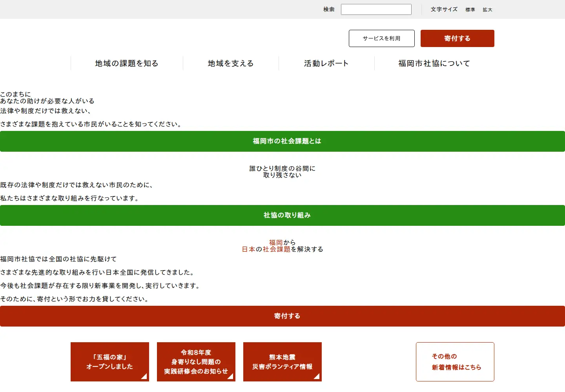The height and width of the screenshot is (392, 565).
Task: Open the 令和8年度 身寄りなし問題 news tile
Action: 196,362
